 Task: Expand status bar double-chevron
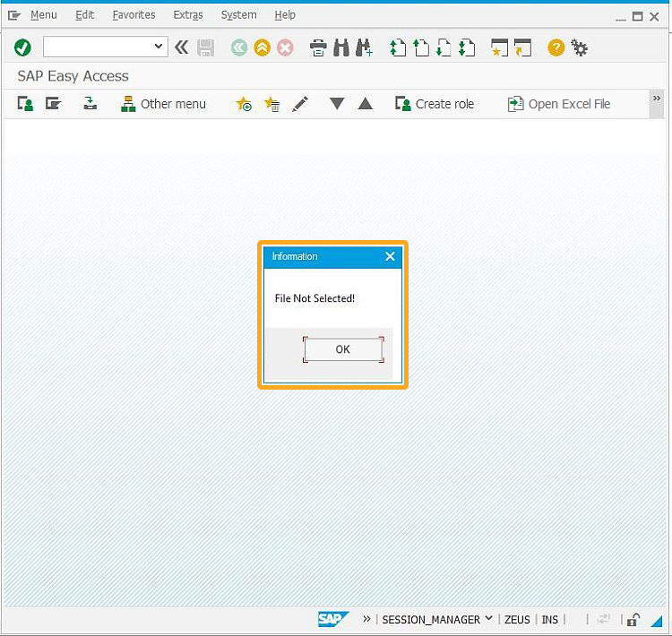click(x=366, y=619)
